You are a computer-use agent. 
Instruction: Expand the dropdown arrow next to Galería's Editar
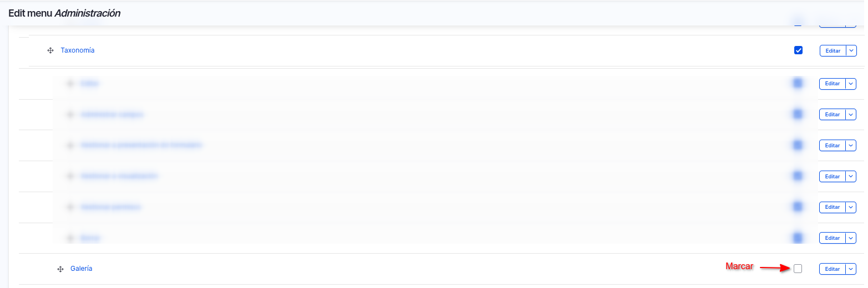tap(851, 269)
